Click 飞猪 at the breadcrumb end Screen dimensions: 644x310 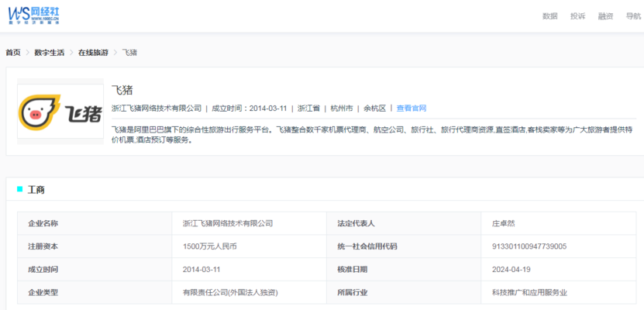coord(130,53)
